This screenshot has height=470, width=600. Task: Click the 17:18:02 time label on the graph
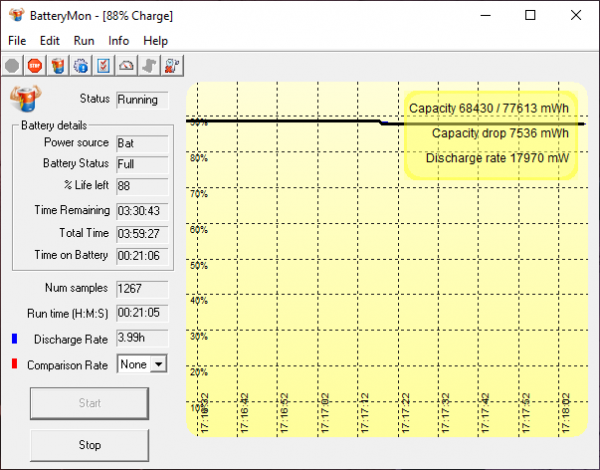pos(566,413)
